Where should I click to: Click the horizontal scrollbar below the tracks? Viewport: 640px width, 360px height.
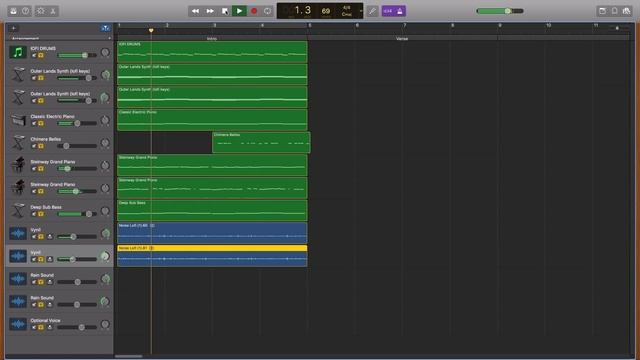pos(129,356)
